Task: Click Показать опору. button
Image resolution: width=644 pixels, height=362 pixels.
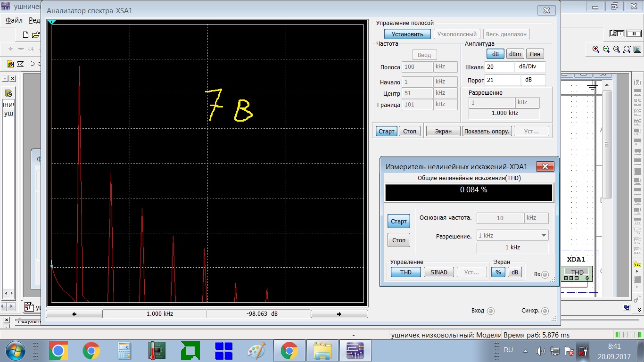Action: (x=487, y=131)
